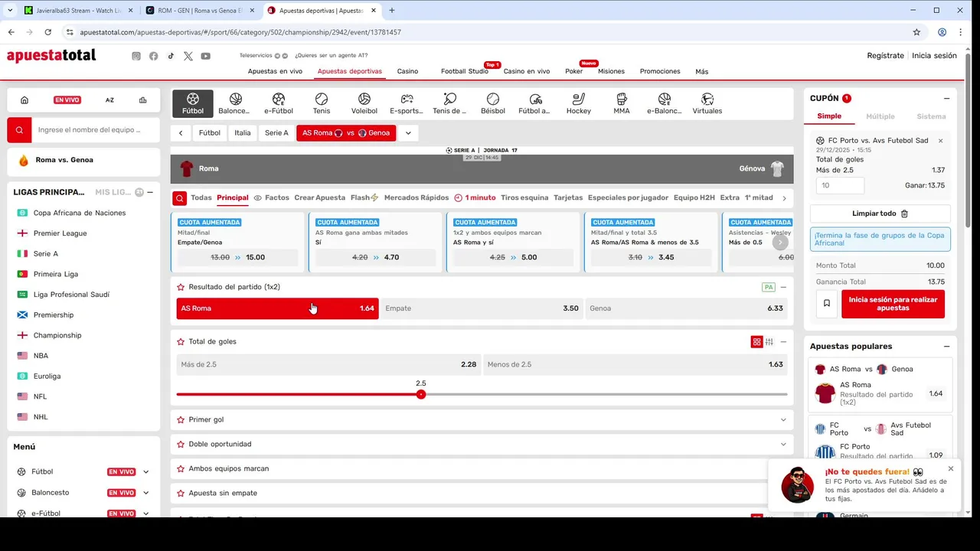Click Limpiar todo in coupon
The image size is (980, 551).
click(880, 214)
